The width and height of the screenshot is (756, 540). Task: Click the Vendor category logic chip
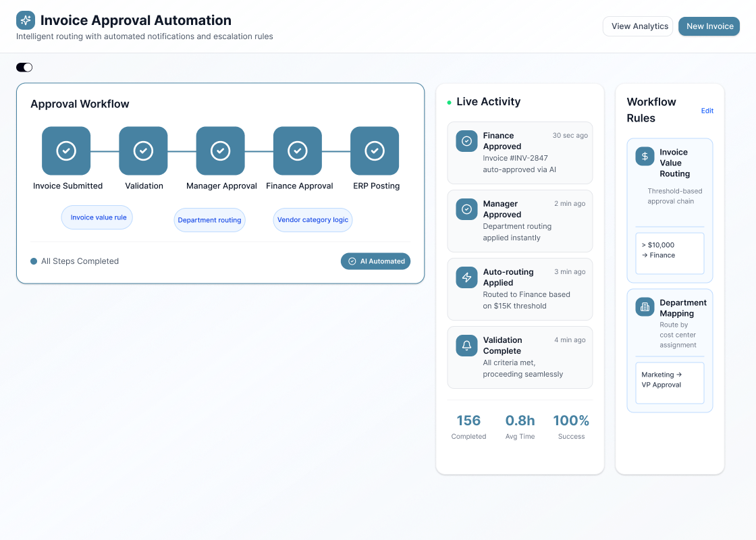313,220
